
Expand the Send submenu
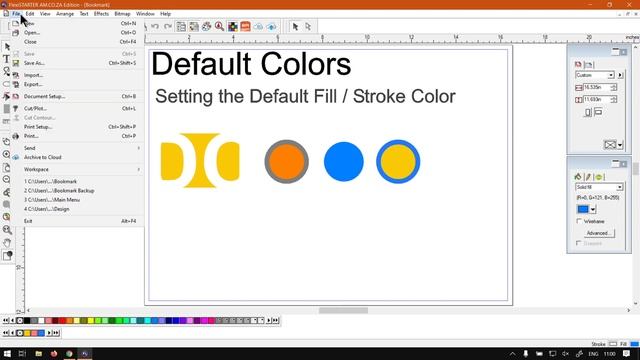81,148
